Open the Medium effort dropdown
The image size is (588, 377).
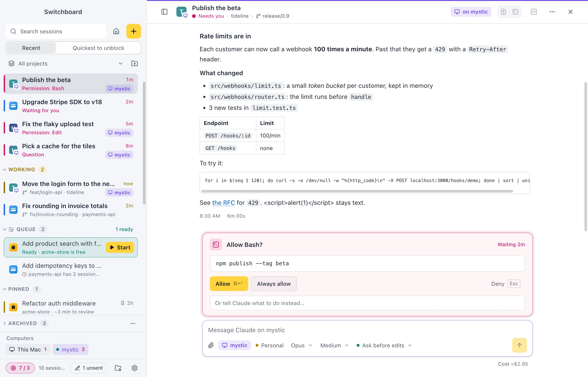tap(334, 346)
